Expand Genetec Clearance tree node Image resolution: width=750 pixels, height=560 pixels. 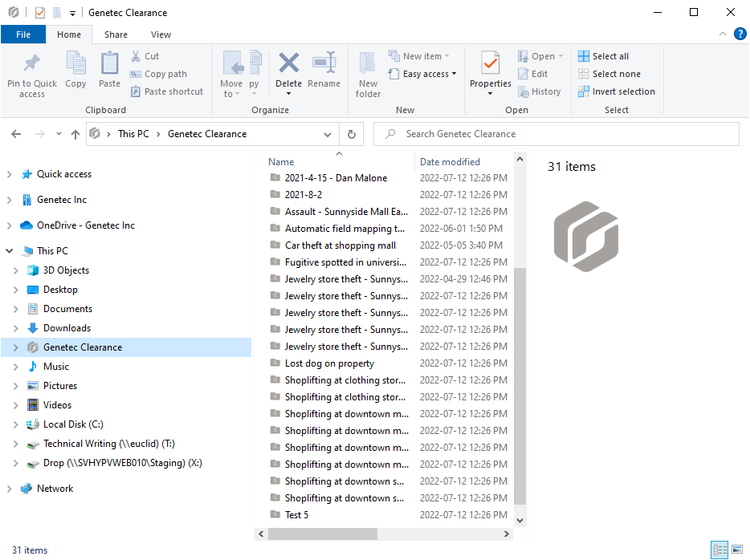pyautogui.click(x=15, y=347)
